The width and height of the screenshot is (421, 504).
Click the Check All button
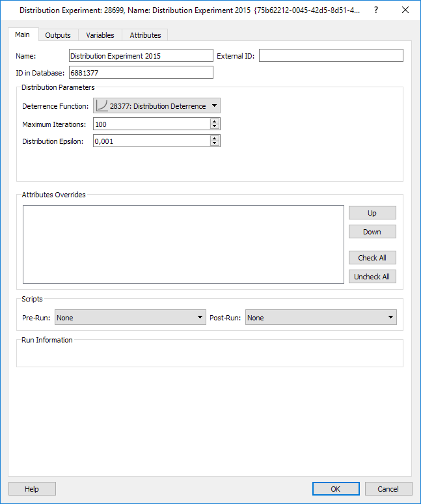pyautogui.click(x=372, y=258)
